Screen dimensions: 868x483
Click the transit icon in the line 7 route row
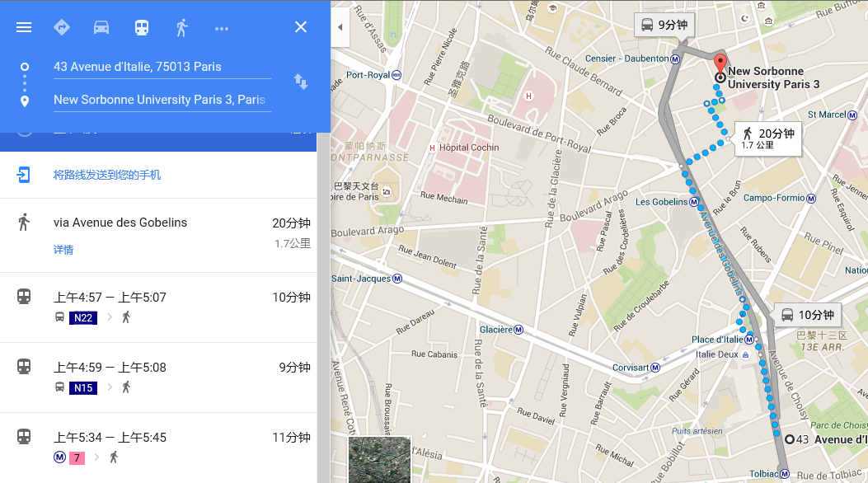[24, 437]
